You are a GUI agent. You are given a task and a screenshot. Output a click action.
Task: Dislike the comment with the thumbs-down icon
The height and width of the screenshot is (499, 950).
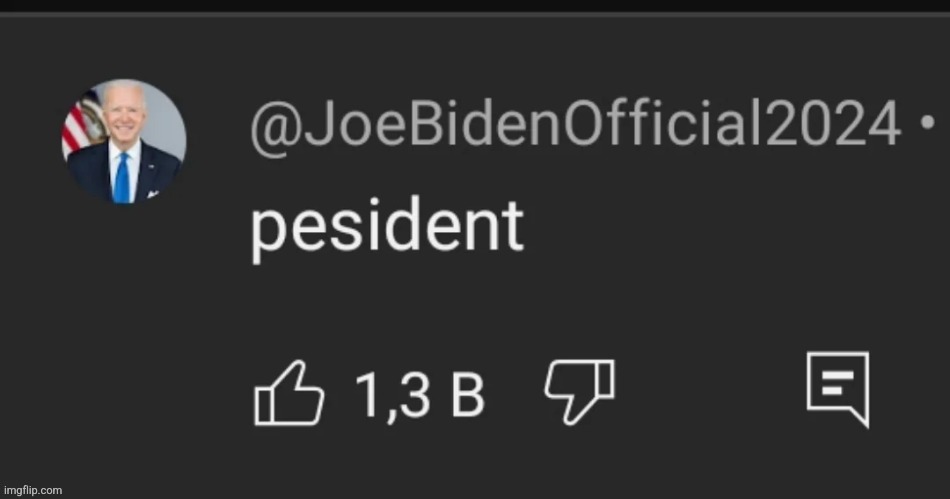click(x=579, y=390)
